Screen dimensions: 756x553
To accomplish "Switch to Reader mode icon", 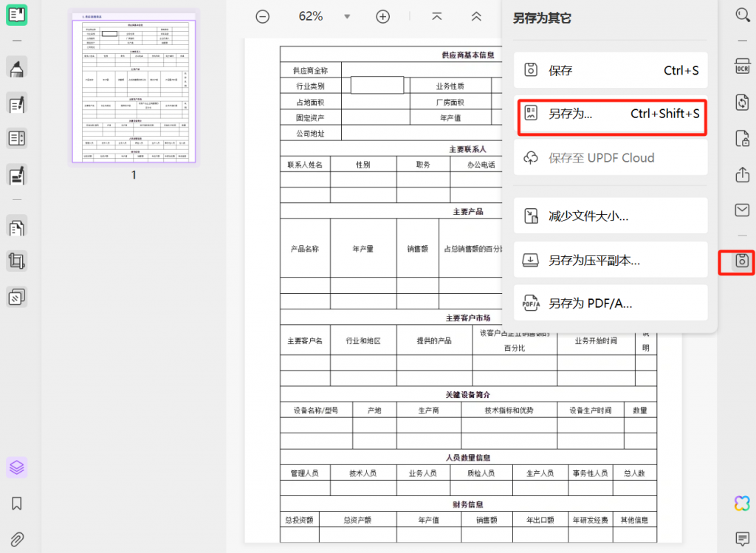I will [x=16, y=15].
